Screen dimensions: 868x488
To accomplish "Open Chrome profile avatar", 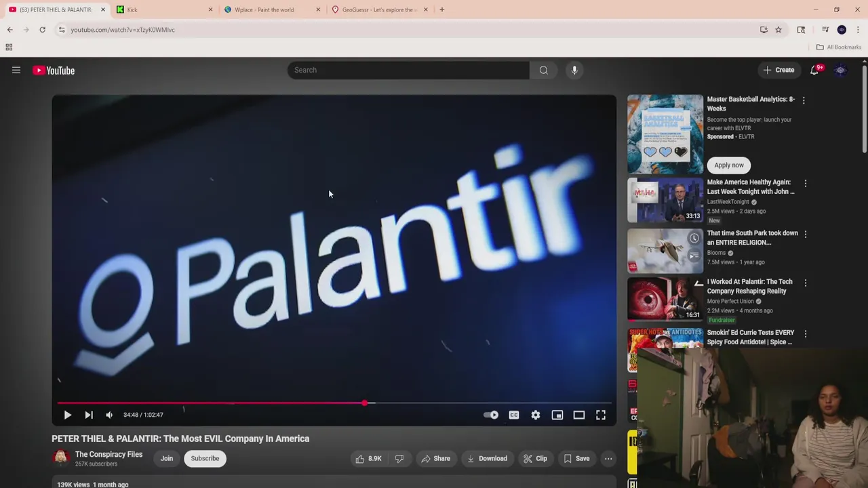I will (842, 30).
